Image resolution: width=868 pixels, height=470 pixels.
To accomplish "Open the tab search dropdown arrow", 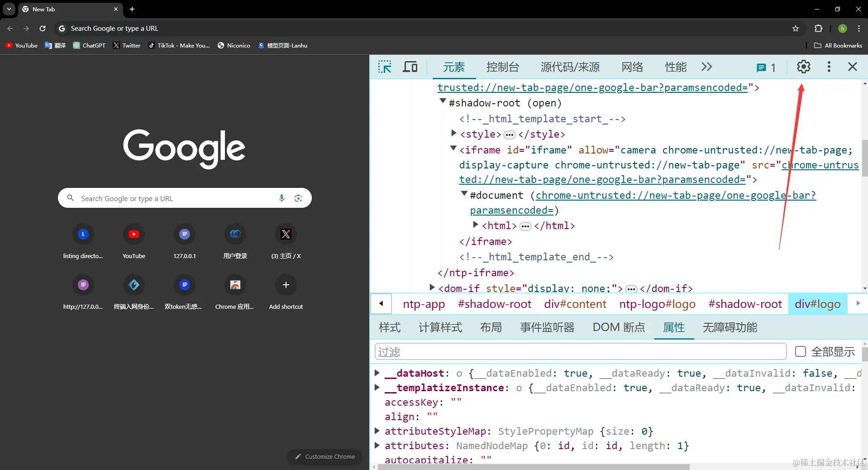I will click(x=9, y=9).
